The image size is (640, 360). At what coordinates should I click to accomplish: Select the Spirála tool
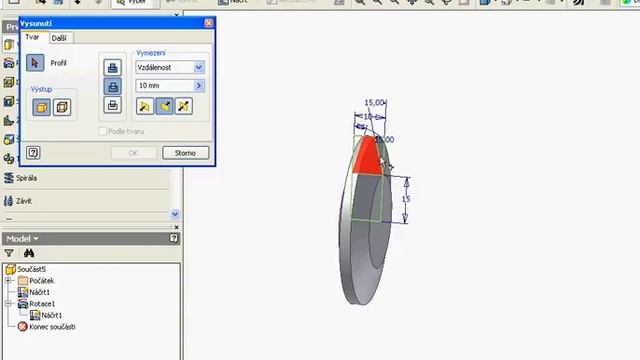point(20,178)
